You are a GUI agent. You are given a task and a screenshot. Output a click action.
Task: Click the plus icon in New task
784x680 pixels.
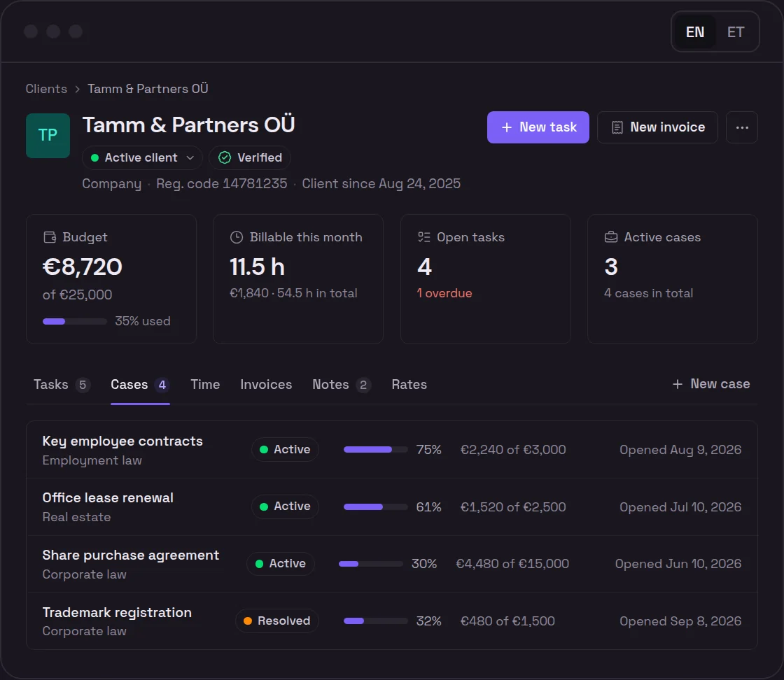pos(507,127)
